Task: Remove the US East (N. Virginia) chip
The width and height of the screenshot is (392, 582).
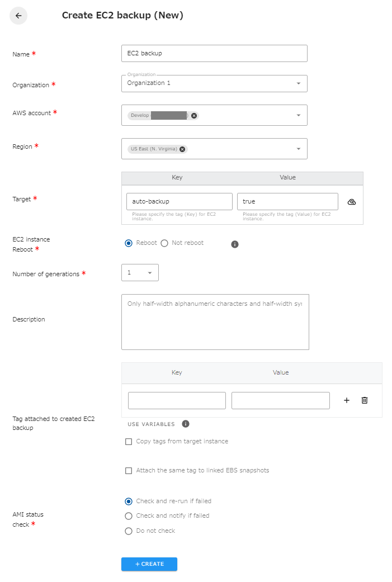Action: (182, 149)
